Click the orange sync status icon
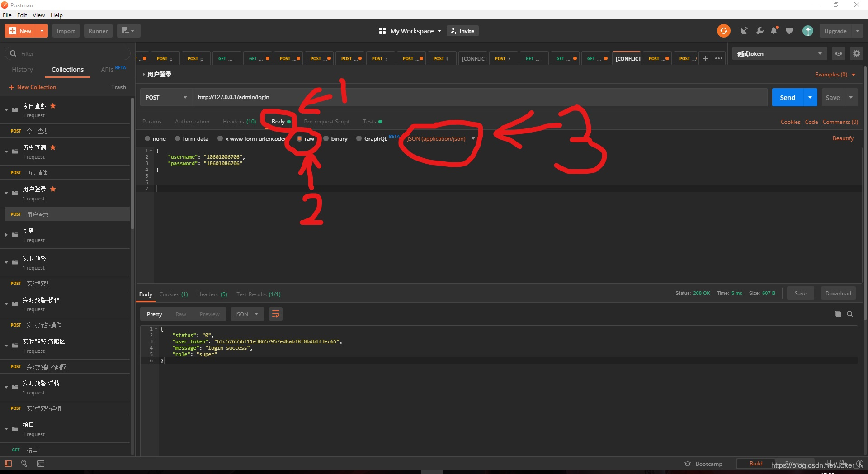 [723, 31]
